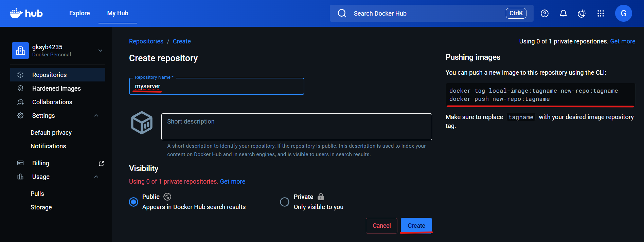Open the notifications bell icon

click(563, 13)
